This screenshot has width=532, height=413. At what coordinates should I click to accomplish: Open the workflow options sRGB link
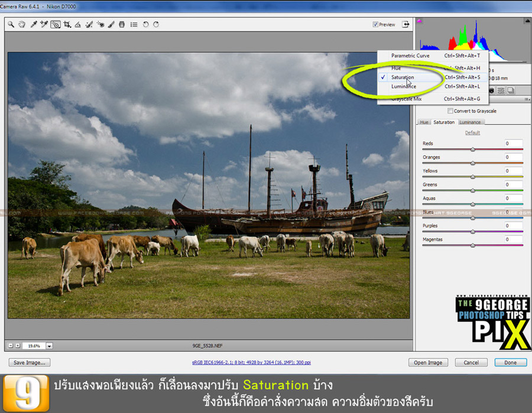point(251,362)
